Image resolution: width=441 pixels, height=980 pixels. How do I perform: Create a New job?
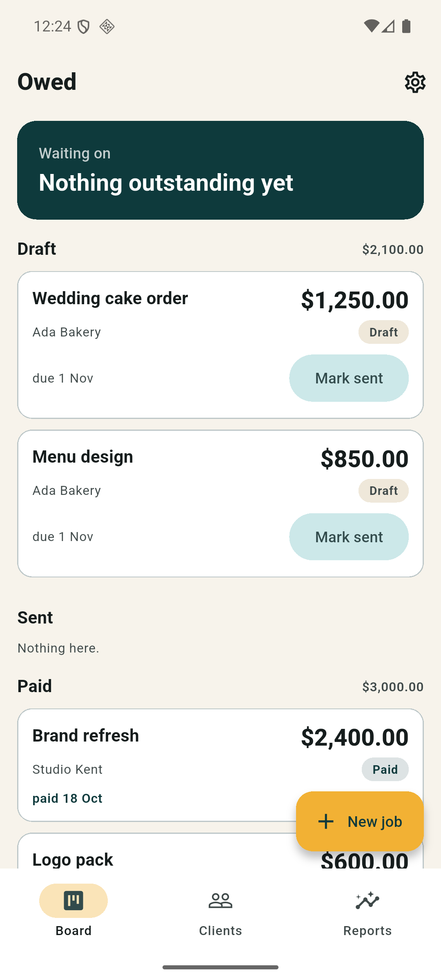[x=360, y=821]
